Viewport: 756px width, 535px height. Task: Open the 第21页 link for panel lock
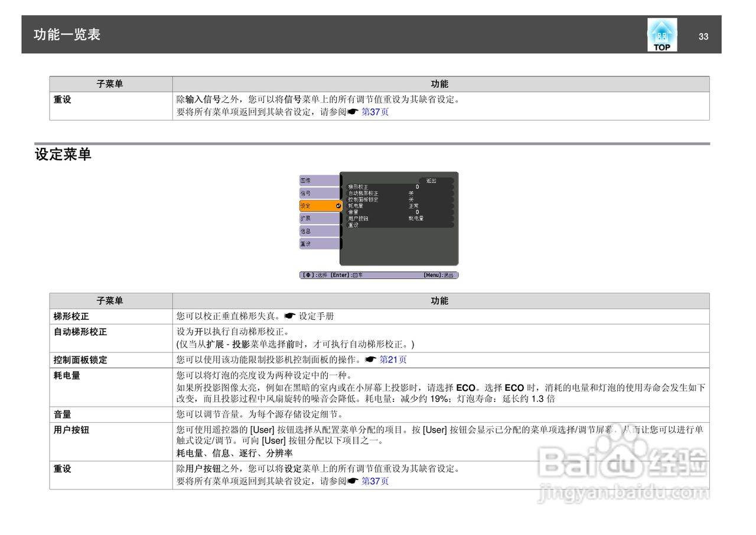pyautogui.click(x=393, y=359)
